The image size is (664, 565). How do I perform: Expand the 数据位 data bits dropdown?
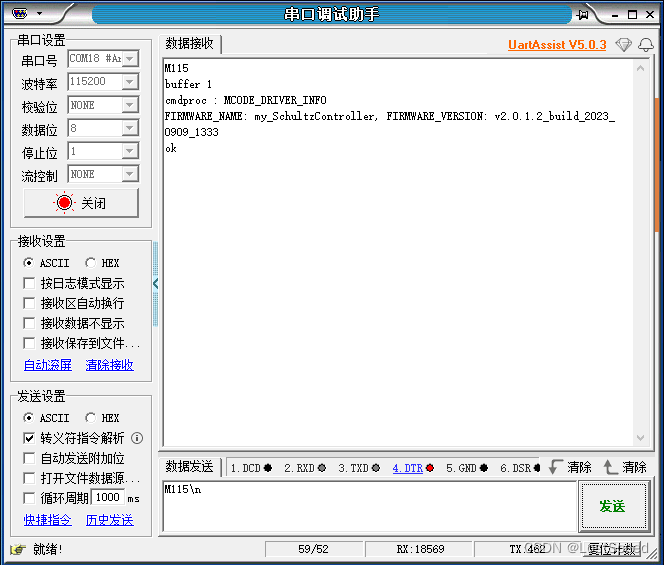pyautogui.click(x=130, y=128)
